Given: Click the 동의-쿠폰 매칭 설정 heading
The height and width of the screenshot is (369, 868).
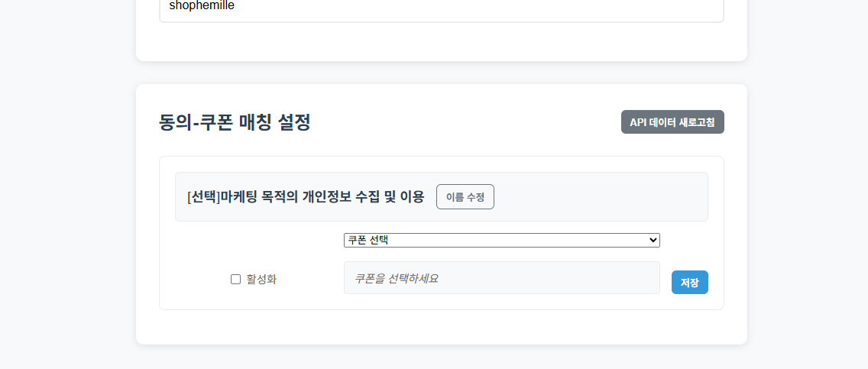Looking at the screenshot, I should pyautogui.click(x=235, y=122).
